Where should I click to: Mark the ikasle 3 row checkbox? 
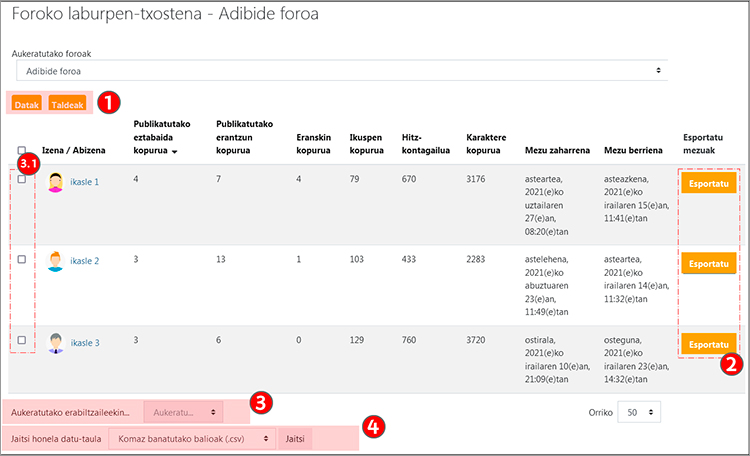point(22,340)
